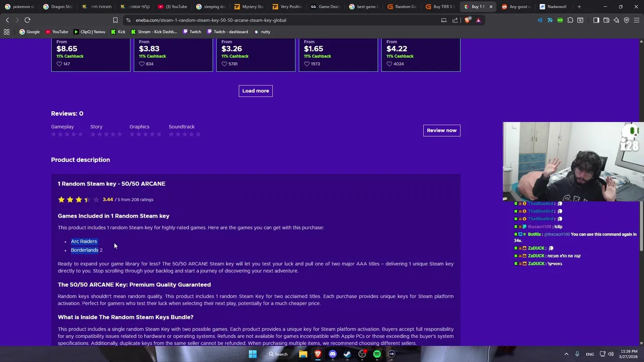Click the taskbar Search box
Image resolution: width=644 pixels, height=362 pixels.
tap(278, 354)
